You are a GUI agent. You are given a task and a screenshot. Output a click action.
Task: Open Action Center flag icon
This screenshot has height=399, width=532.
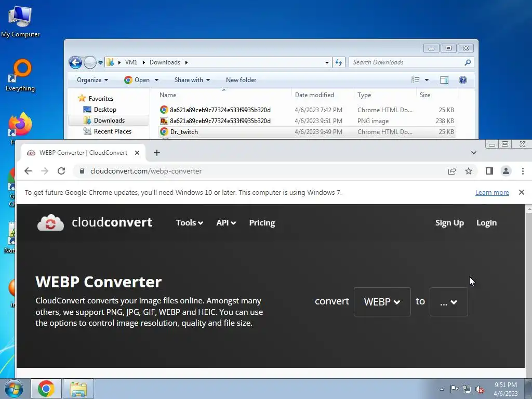(x=454, y=389)
